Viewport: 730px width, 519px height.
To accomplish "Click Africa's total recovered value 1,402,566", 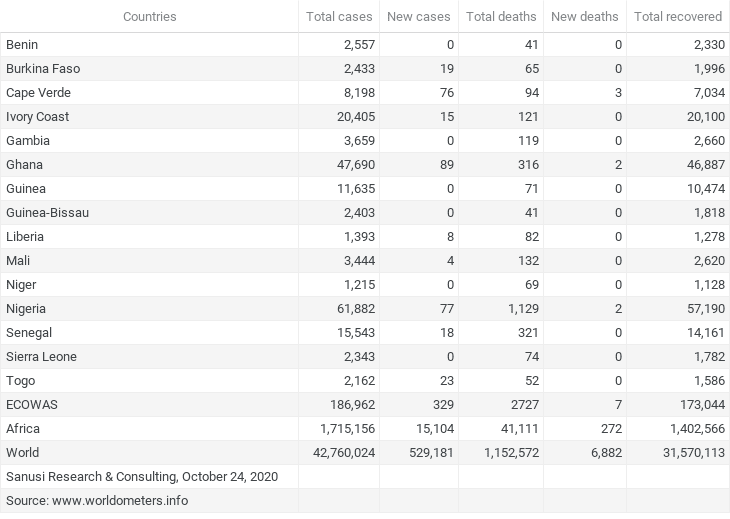I will click(x=689, y=429).
